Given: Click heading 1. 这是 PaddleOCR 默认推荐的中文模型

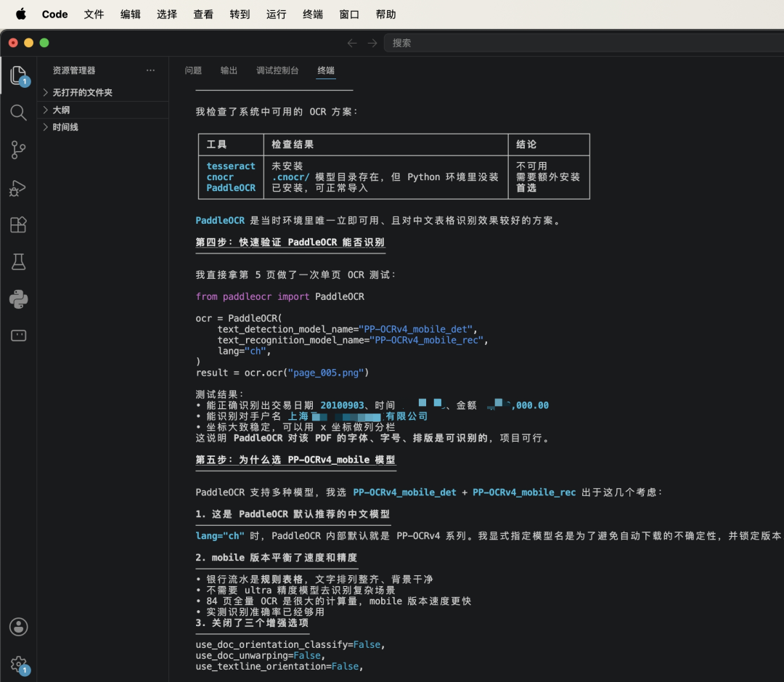Looking at the screenshot, I should tap(293, 514).
